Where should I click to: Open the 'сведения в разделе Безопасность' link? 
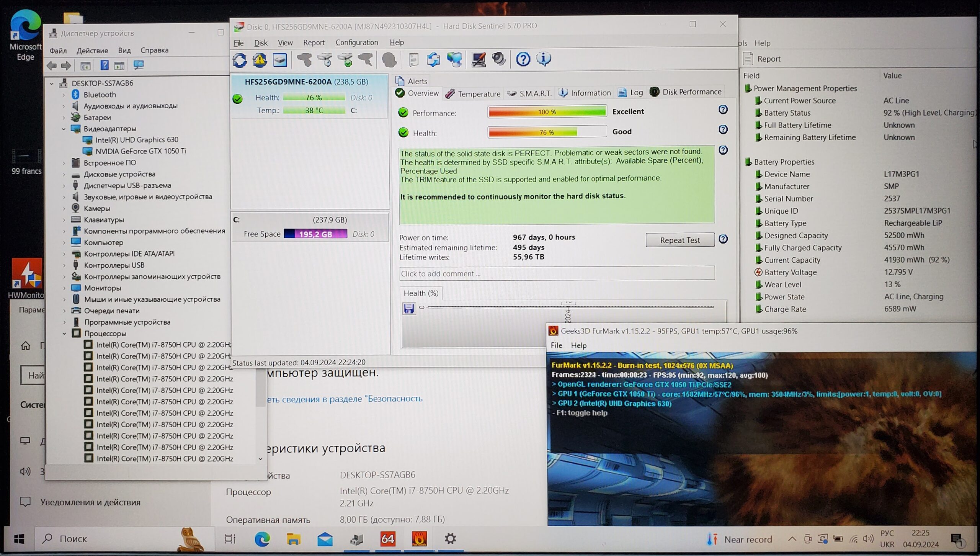[345, 399]
